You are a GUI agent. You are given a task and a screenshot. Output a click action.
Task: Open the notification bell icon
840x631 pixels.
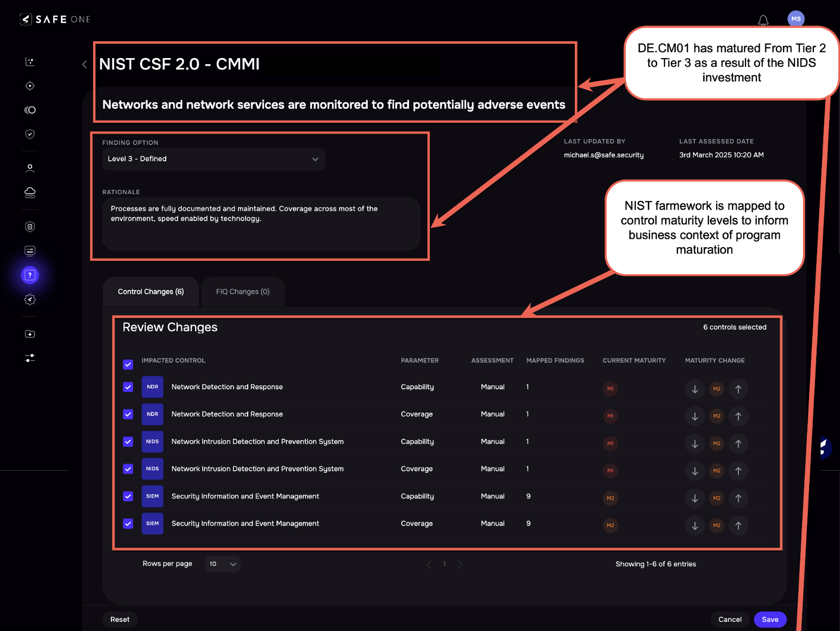763,20
